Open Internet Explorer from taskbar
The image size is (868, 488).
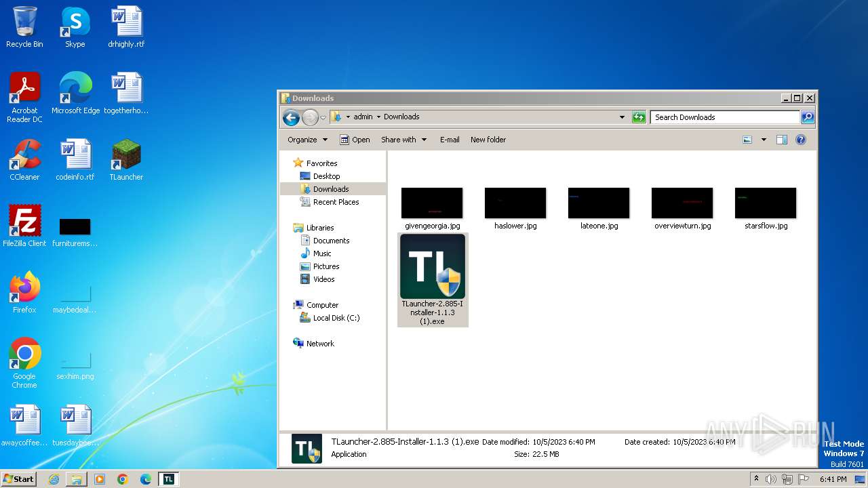(54, 479)
